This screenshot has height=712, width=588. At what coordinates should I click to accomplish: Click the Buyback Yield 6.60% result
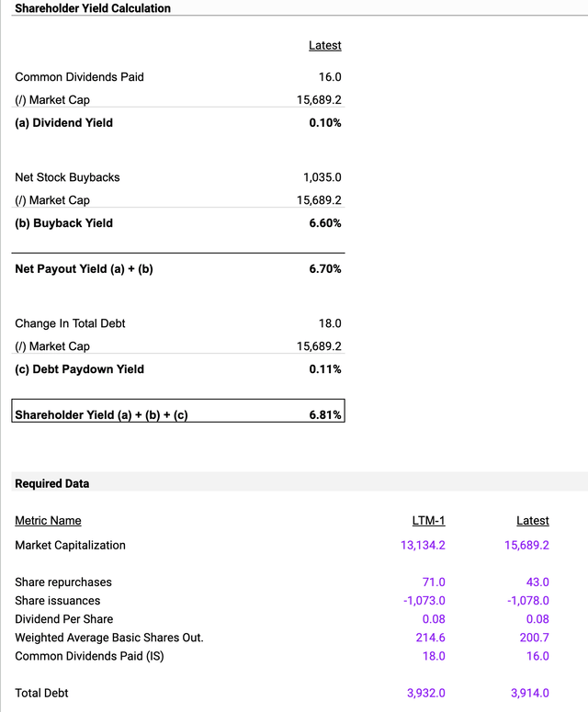click(x=325, y=222)
